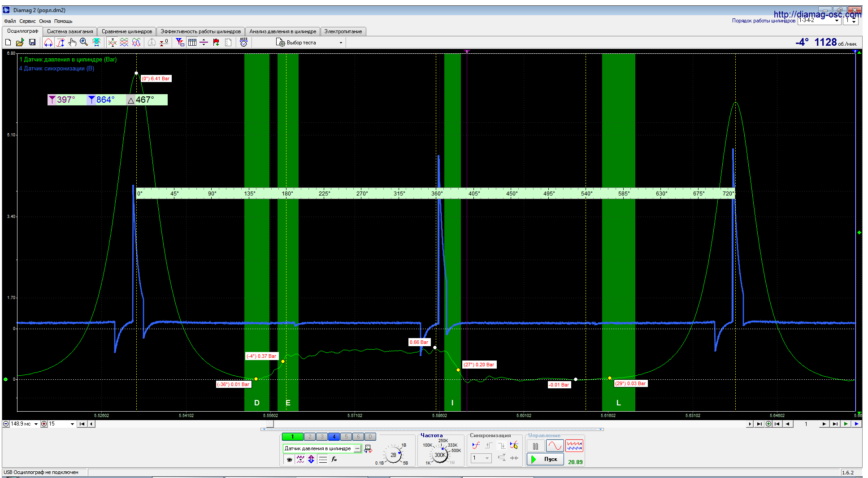Click the stacked colored waveforms icon
This screenshot has width=868, height=478.
coord(124,42)
